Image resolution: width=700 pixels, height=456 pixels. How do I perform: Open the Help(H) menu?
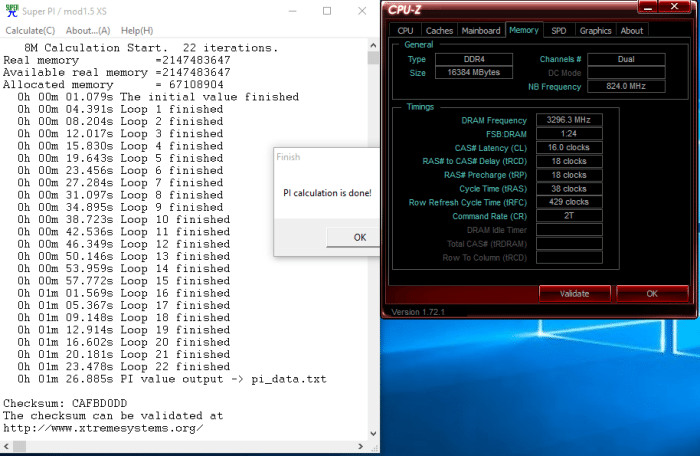137,30
